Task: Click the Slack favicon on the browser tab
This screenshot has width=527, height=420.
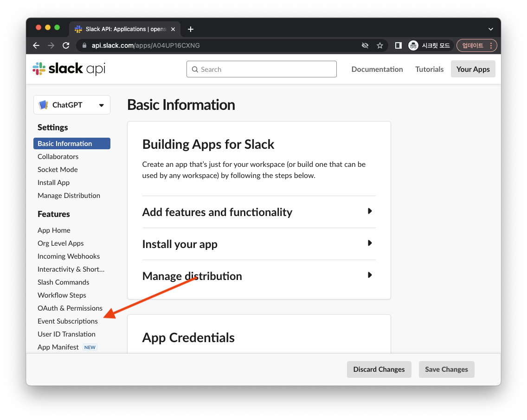Action: pyautogui.click(x=78, y=29)
